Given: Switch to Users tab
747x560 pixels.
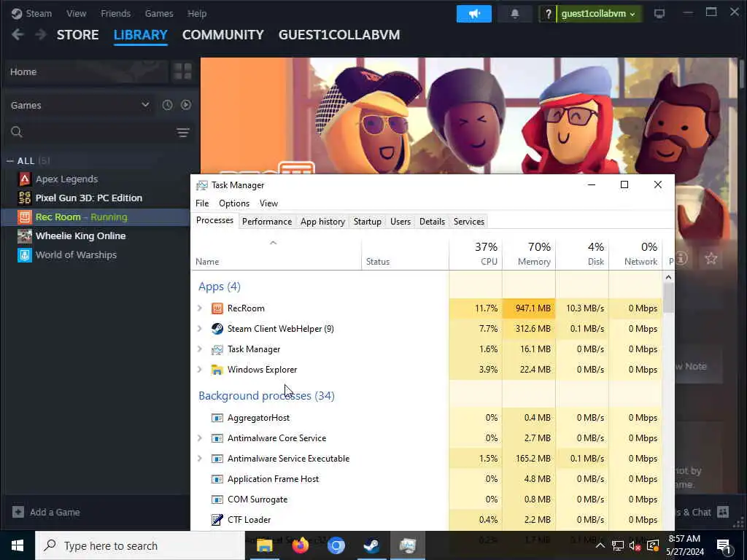Looking at the screenshot, I should tap(400, 222).
